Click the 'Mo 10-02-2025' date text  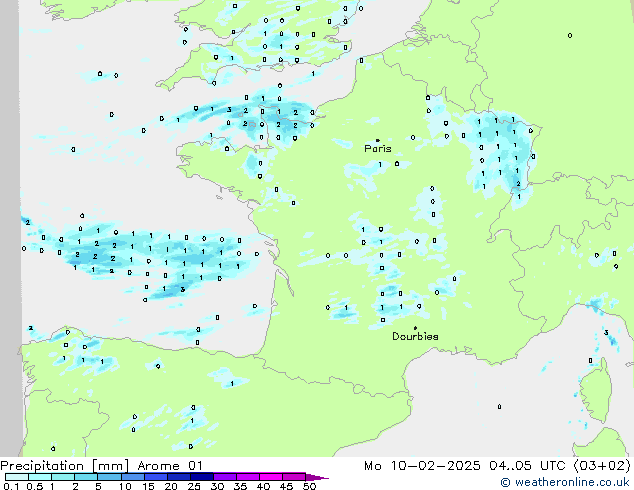coord(423,466)
